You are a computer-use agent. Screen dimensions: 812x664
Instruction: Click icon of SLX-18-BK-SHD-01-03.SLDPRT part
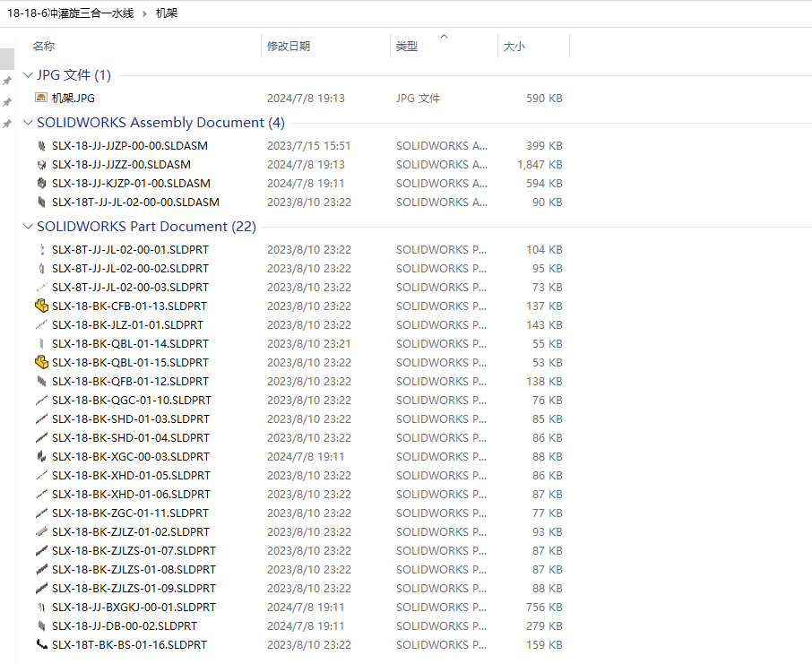tap(41, 418)
